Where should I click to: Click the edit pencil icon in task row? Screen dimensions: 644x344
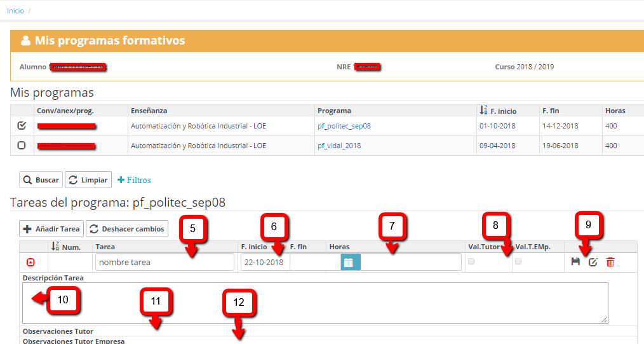593,262
